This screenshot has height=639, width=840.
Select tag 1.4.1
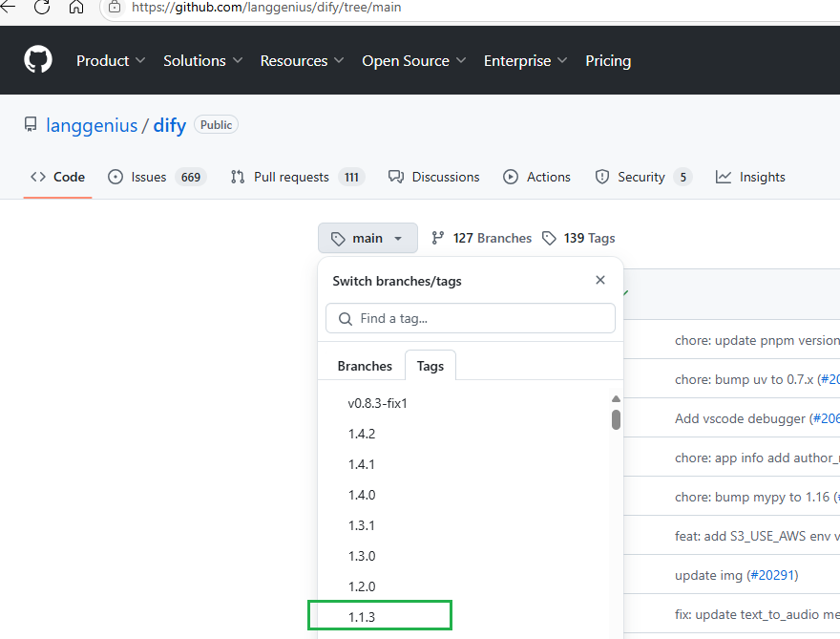coord(362,464)
